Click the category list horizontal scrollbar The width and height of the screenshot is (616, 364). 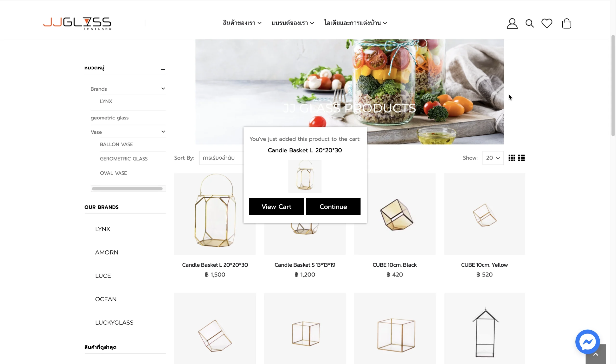[x=127, y=189]
